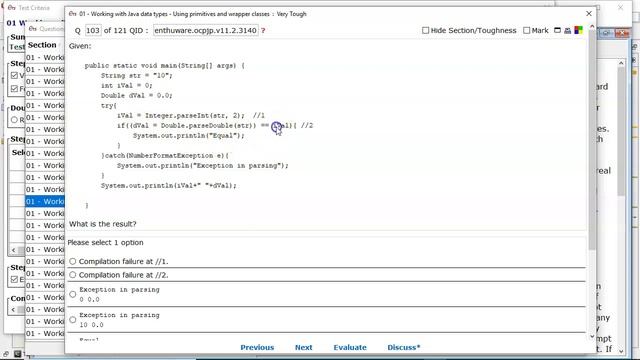Image resolution: width=640 pixels, height=360 pixels.
Task: Click the red question mark help icon
Action: point(263,31)
